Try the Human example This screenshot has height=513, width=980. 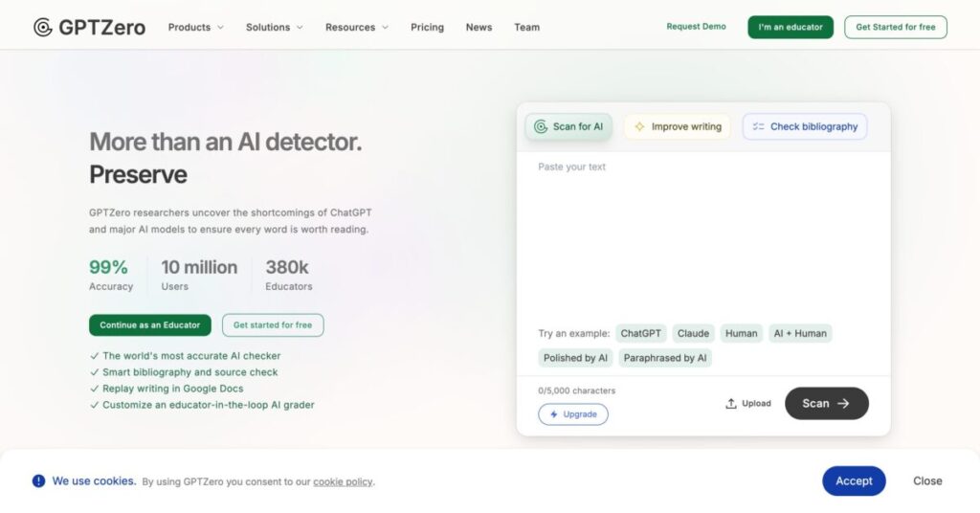tap(742, 334)
